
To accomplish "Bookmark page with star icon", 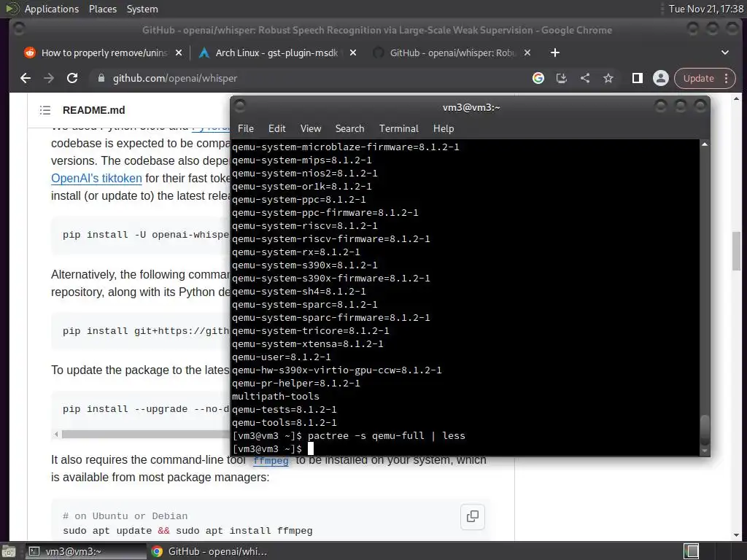I will [608, 78].
